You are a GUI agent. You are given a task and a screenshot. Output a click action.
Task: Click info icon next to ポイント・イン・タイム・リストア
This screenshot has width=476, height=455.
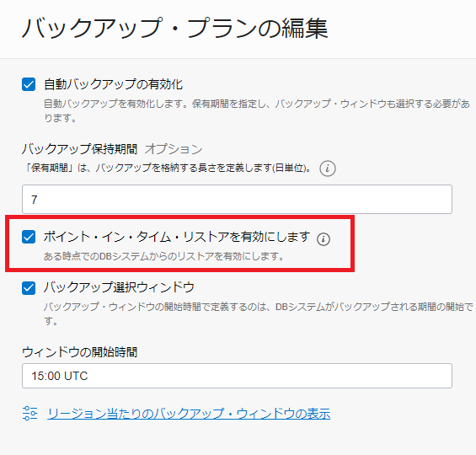pos(324,239)
